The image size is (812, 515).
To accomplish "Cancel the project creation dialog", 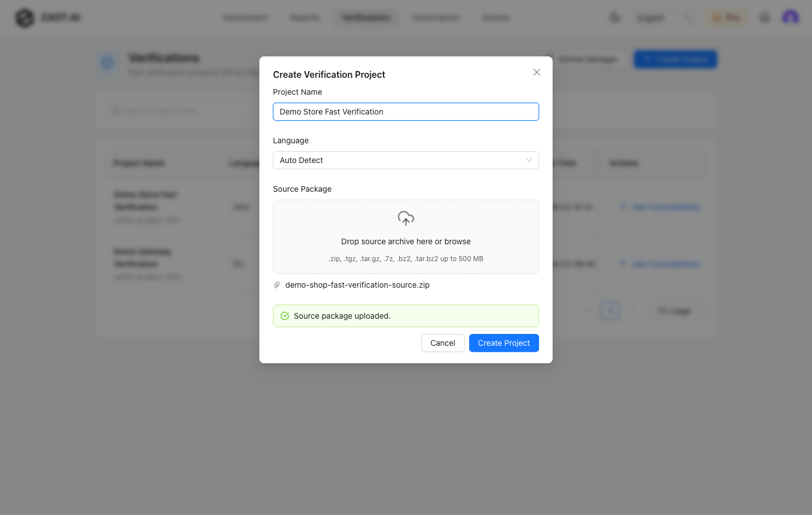I will coord(443,343).
